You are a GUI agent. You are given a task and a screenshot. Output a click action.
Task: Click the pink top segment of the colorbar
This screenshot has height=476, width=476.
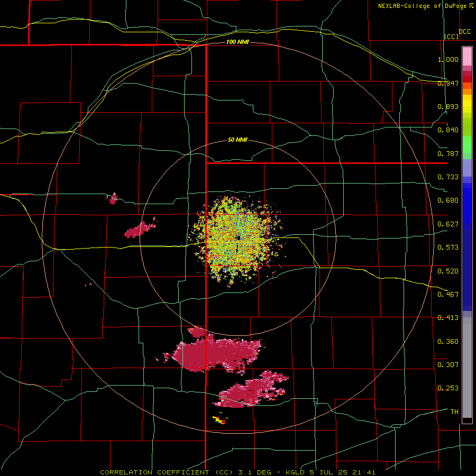pyautogui.click(x=467, y=56)
